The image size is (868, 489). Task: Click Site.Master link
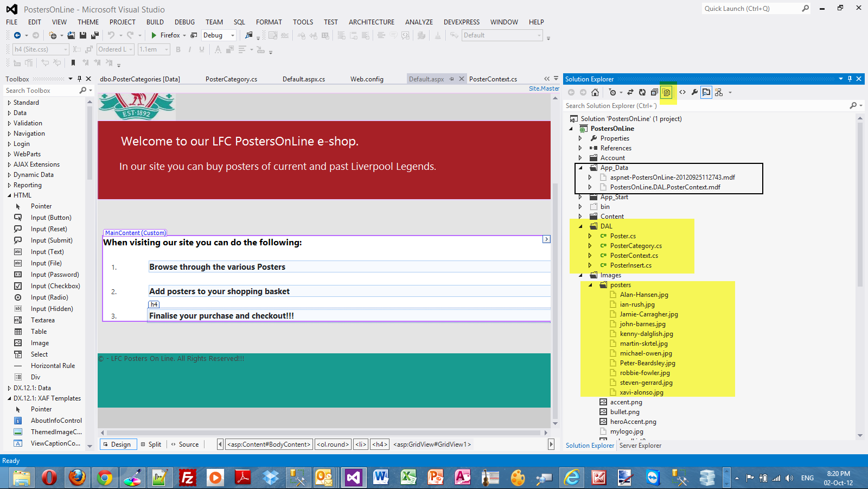click(544, 88)
